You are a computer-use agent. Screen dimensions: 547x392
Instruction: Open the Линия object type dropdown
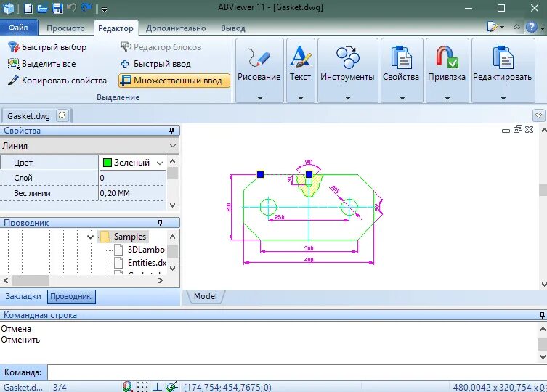[x=173, y=145]
